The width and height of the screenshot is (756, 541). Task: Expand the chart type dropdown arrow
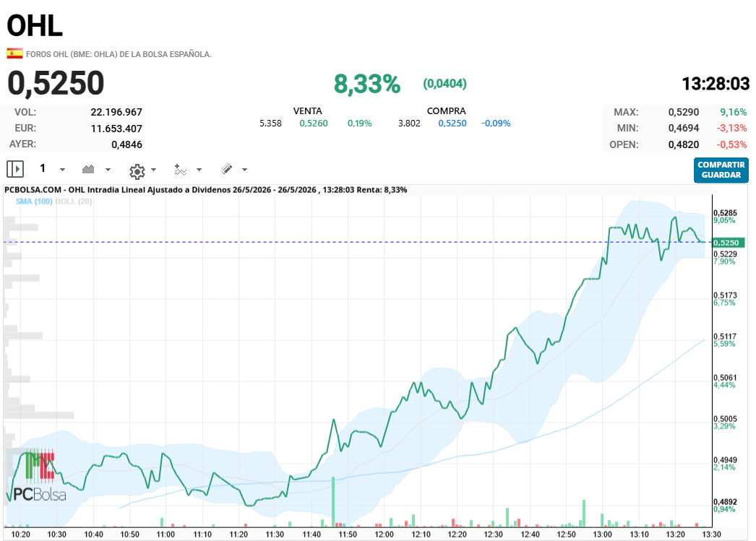[x=108, y=170]
